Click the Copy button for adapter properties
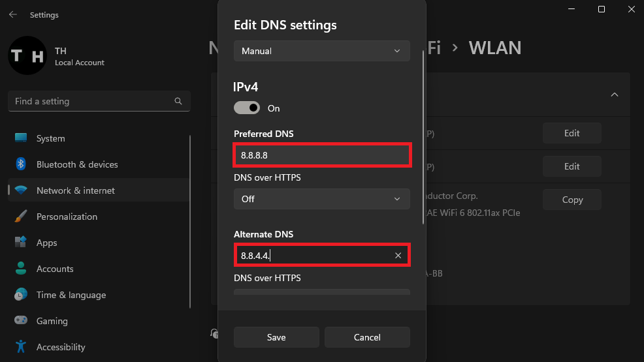Image resolution: width=644 pixels, height=362 pixels. pos(572,200)
